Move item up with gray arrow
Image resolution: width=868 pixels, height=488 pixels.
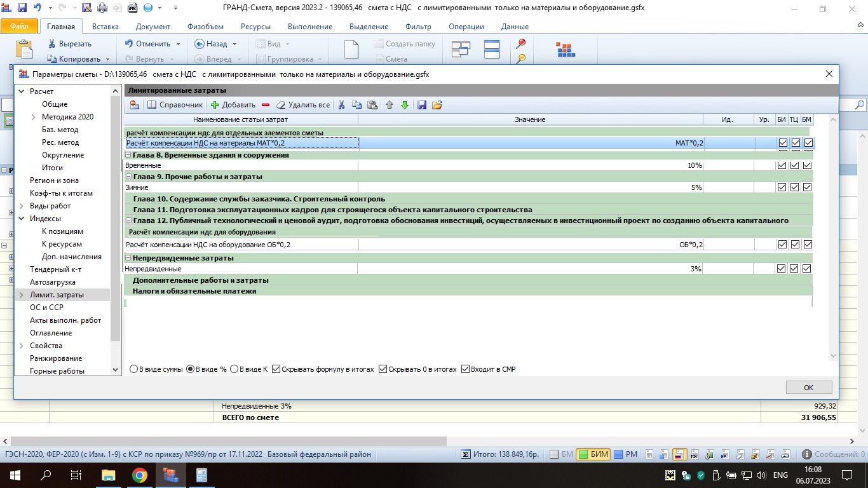pyautogui.click(x=390, y=105)
